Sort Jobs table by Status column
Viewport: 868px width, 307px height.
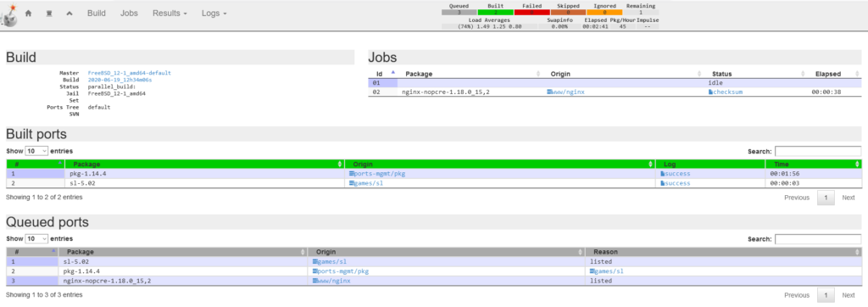[x=755, y=74]
